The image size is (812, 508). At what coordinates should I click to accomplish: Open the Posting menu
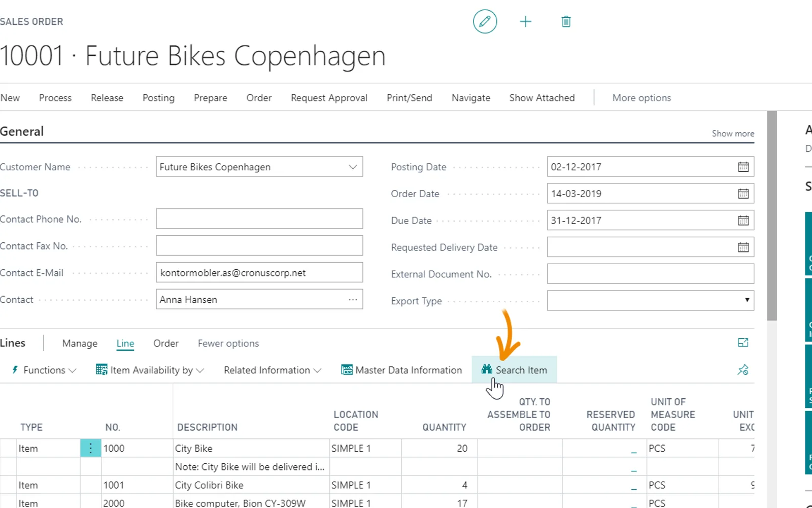(158, 98)
